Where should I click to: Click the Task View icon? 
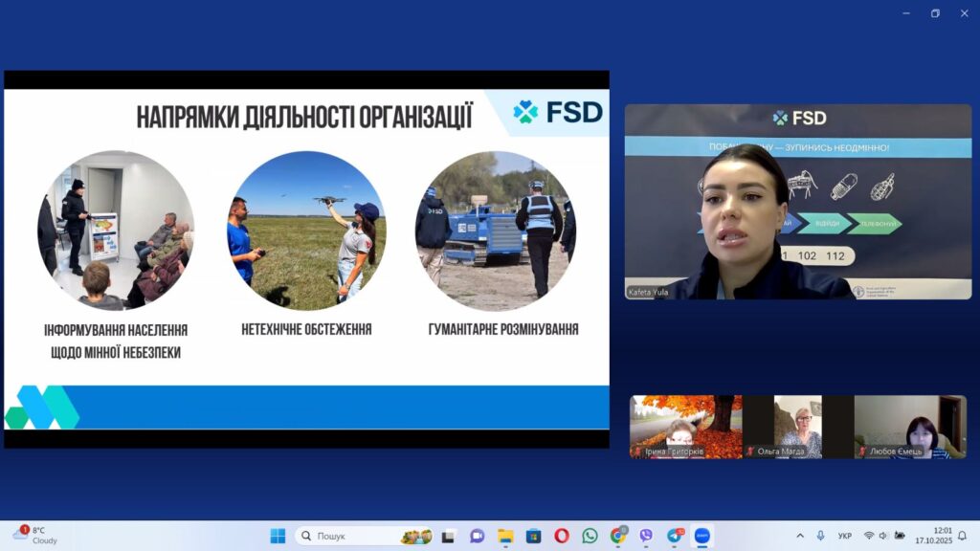pos(448,536)
